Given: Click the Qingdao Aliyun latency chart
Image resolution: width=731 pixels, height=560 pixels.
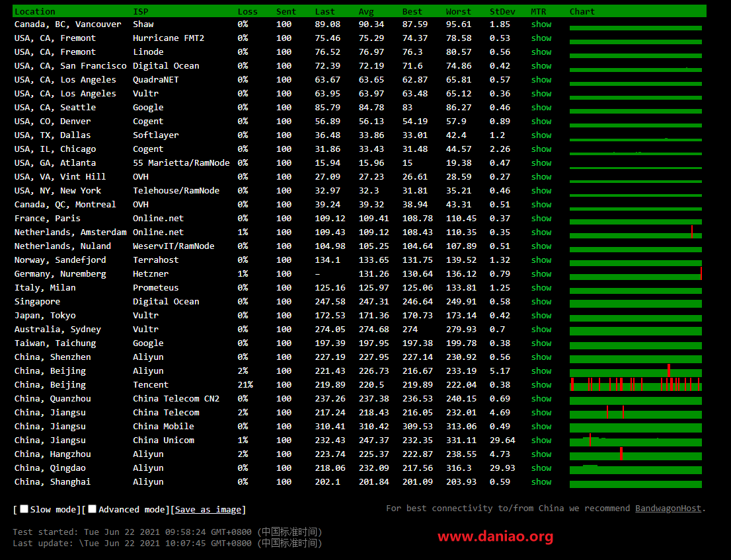Looking at the screenshot, I should click(635, 468).
